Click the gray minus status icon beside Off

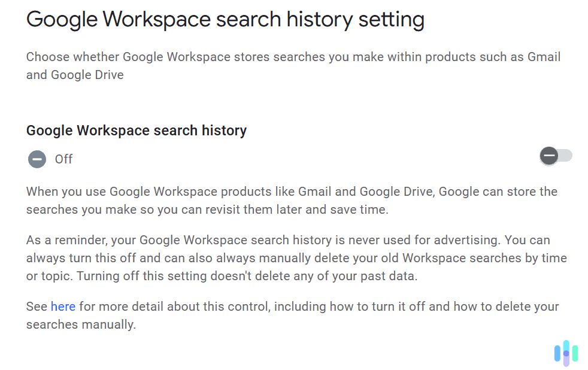[37, 159]
